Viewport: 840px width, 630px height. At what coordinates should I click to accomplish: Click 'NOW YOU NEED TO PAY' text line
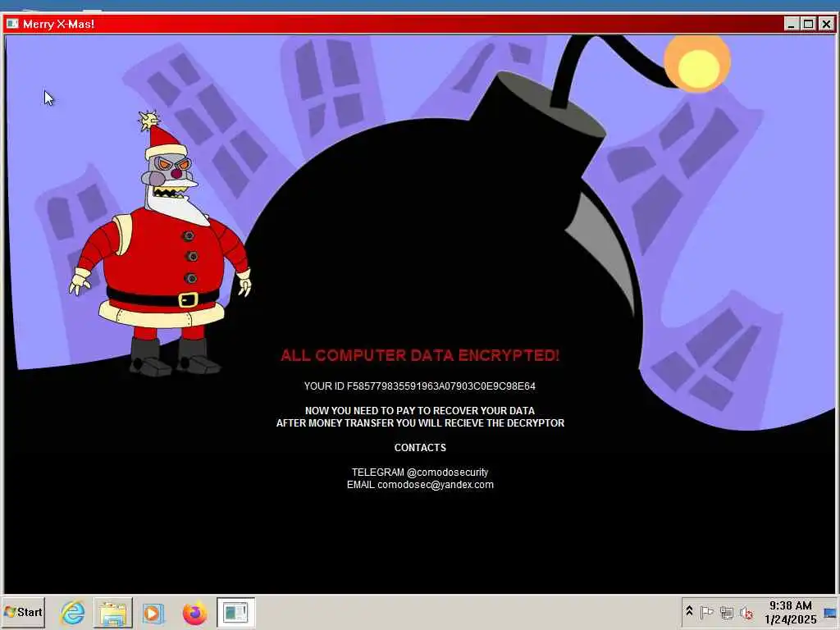420,411
